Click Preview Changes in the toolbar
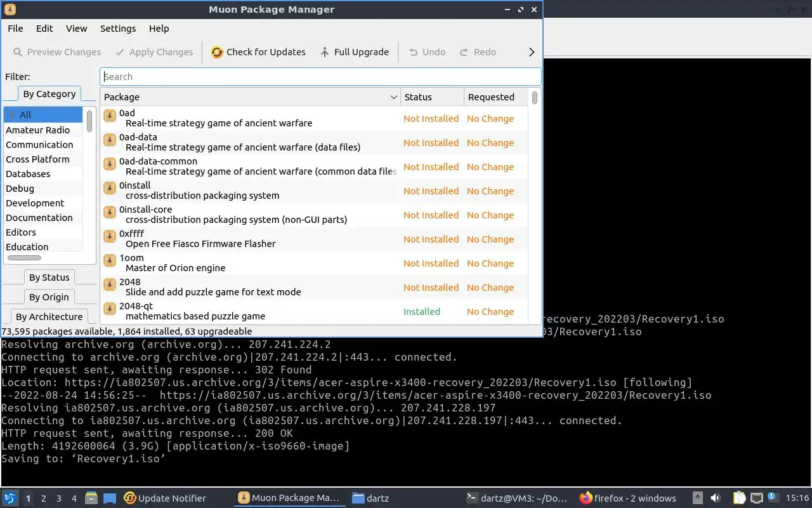 click(57, 52)
